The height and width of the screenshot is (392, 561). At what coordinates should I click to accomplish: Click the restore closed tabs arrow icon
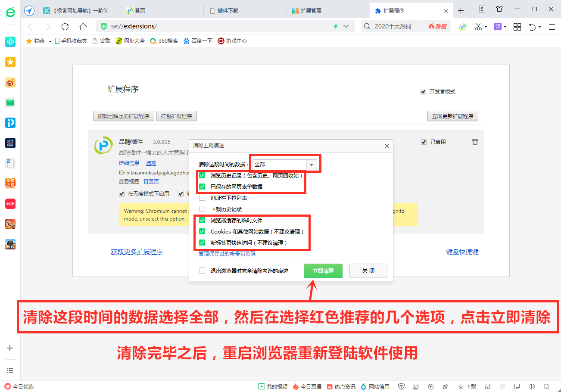click(x=533, y=26)
